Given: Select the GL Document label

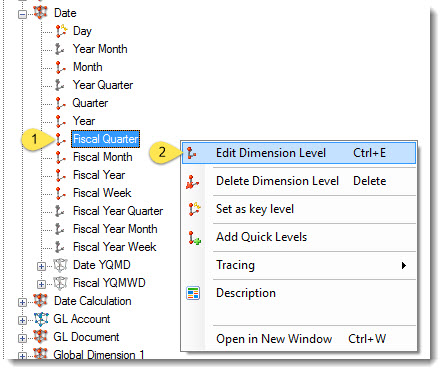Looking at the screenshot, I should [x=86, y=337].
